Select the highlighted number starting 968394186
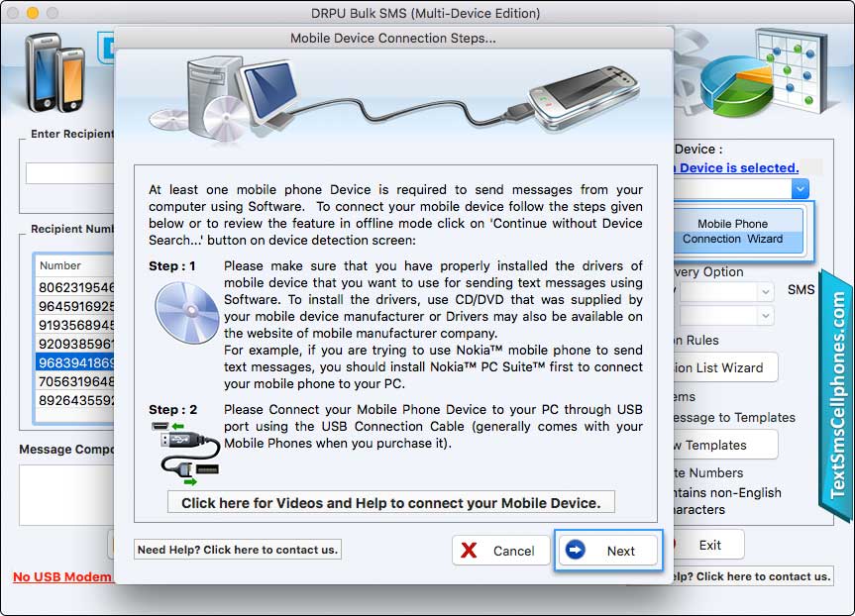855x616 pixels. [x=75, y=362]
